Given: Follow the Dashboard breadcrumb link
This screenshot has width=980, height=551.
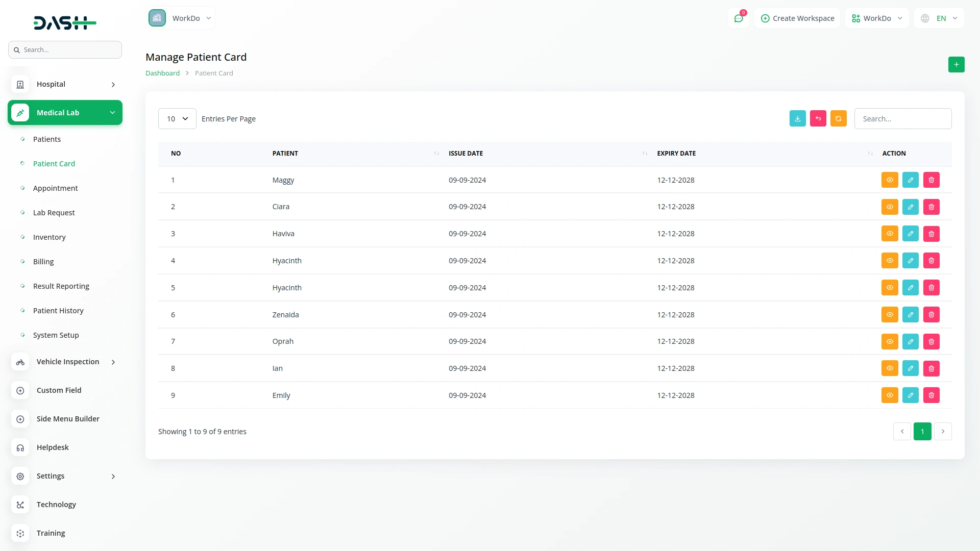Looking at the screenshot, I should [162, 73].
